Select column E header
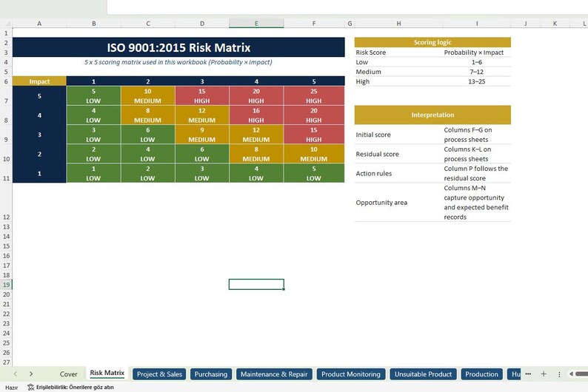The image size is (588, 392). (256, 23)
